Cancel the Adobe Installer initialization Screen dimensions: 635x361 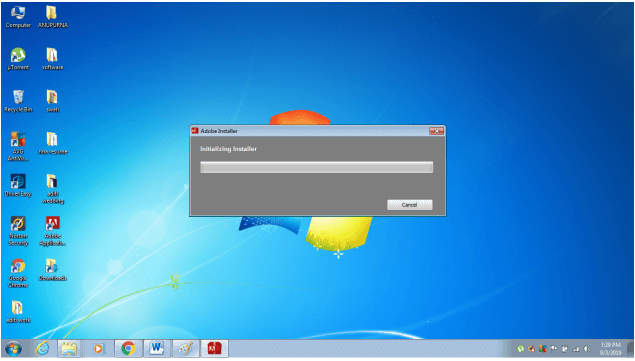click(x=409, y=205)
